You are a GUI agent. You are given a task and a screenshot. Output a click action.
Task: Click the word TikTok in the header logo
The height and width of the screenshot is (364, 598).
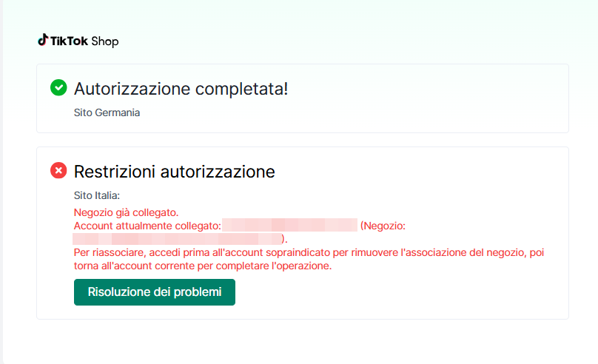(x=69, y=41)
